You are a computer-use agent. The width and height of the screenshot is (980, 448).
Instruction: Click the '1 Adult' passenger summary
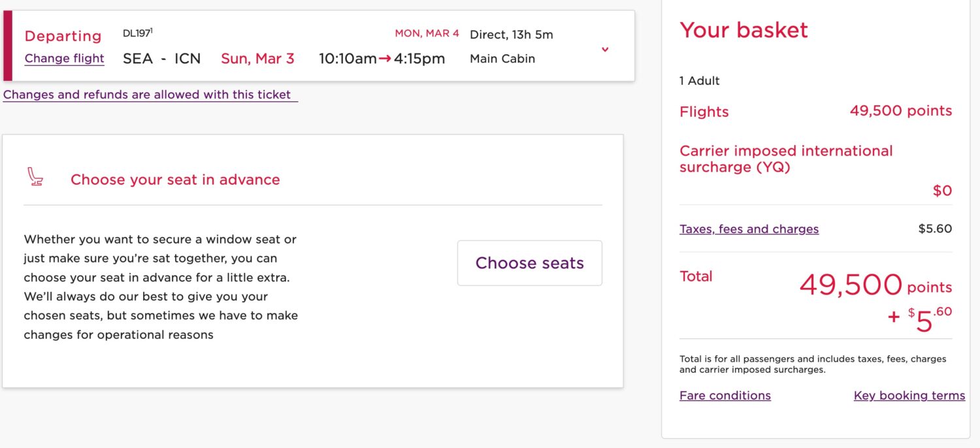click(699, 80)
